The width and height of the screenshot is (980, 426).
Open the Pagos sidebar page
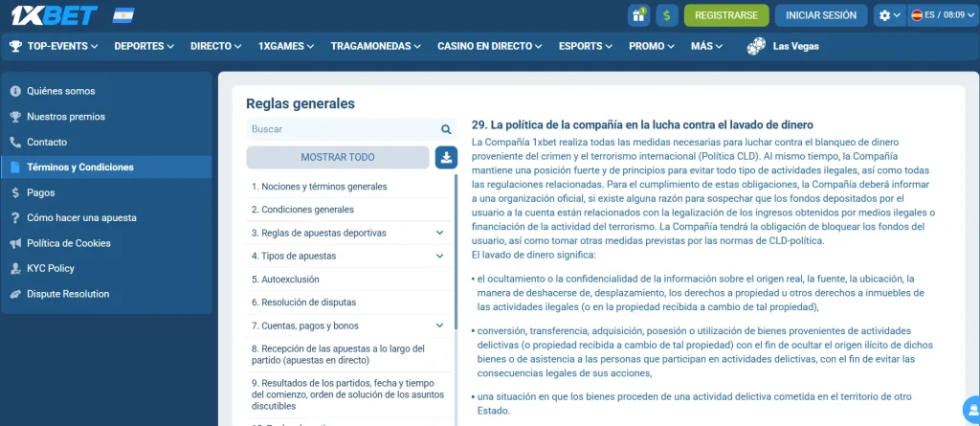point(106,192)
